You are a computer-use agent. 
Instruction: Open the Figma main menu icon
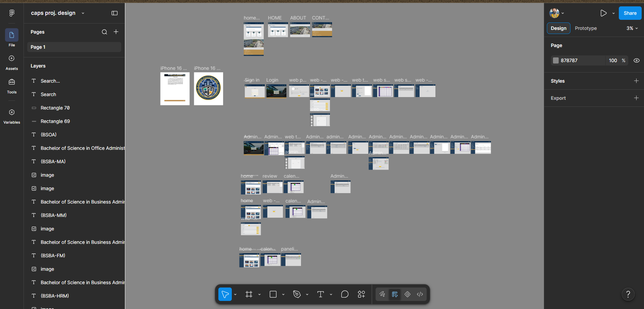point(12,13)
